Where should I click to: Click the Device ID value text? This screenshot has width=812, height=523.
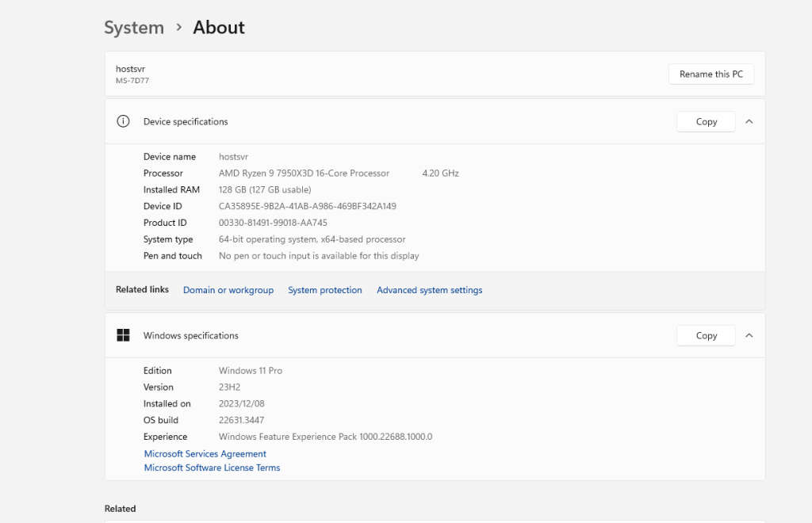[308, 206]
